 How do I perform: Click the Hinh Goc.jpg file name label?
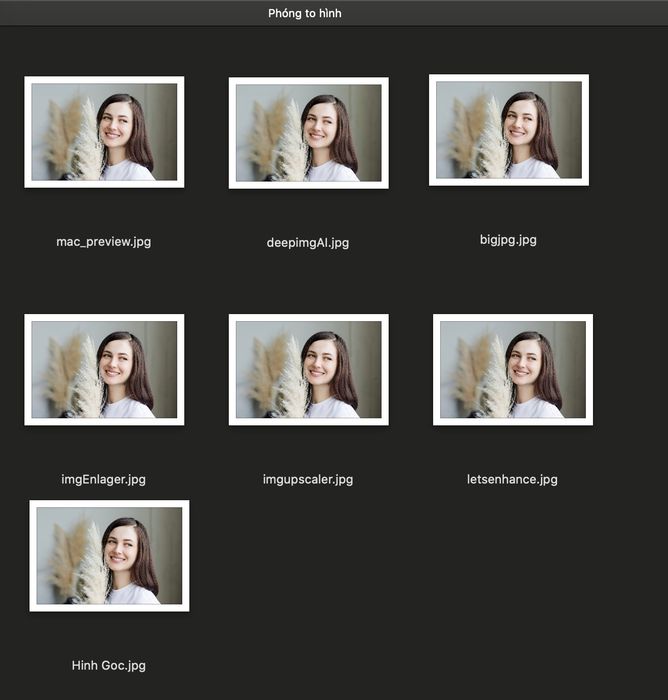point(109,666)
